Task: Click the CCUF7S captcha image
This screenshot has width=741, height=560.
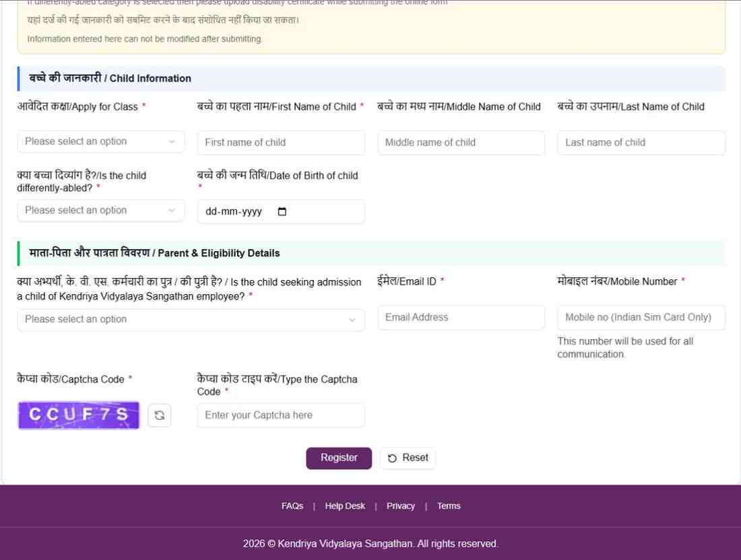Action: 79,415
